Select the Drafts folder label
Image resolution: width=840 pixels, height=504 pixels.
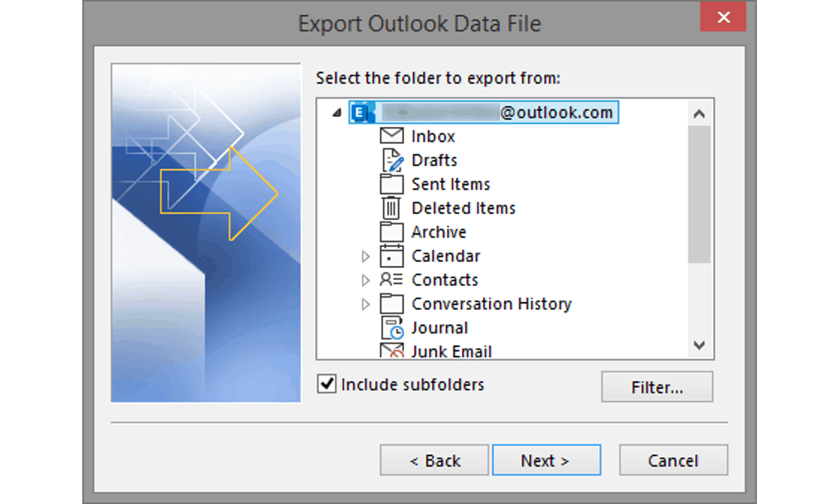434,160
